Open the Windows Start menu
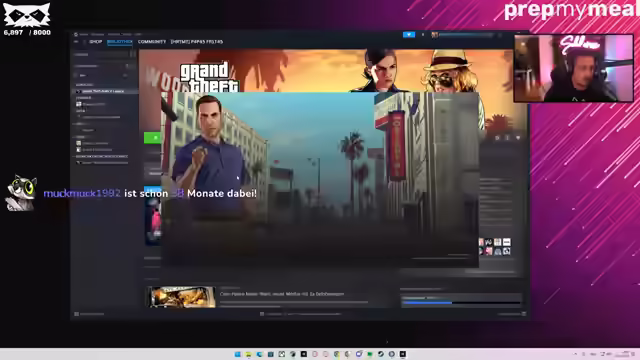Viewport: 640px width, 360px height. 237,354
